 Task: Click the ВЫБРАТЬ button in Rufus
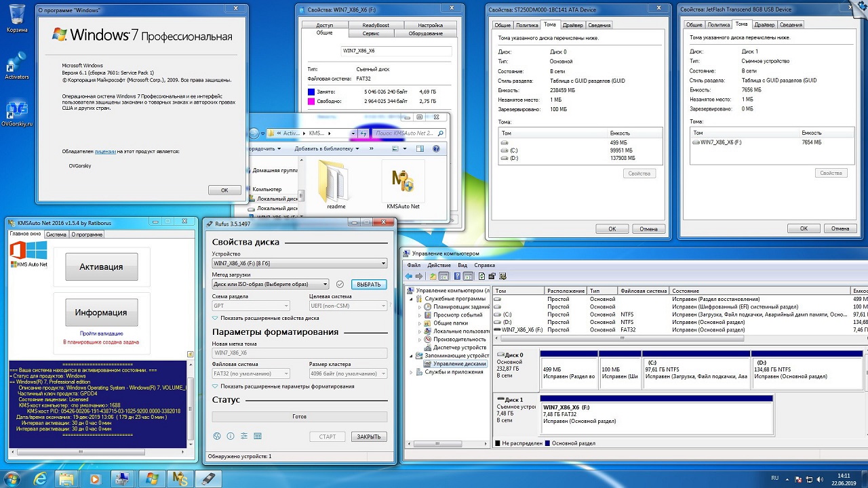(x=369, y=284)
